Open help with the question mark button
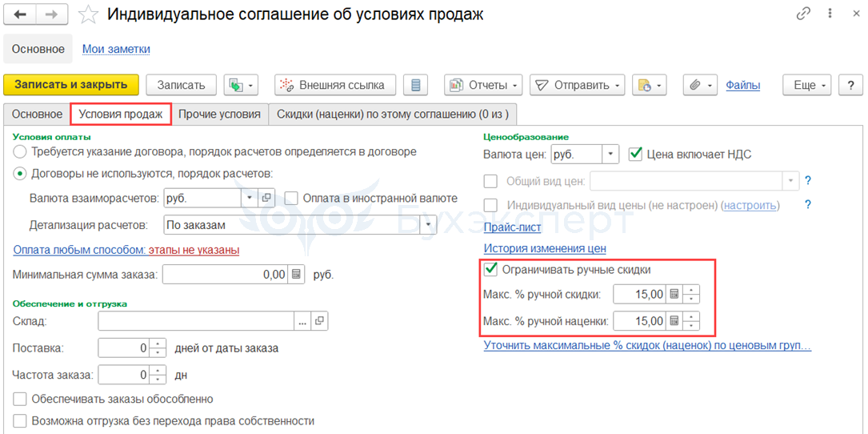The height and width of the screenshot is (434, 868). pos(850,86)
